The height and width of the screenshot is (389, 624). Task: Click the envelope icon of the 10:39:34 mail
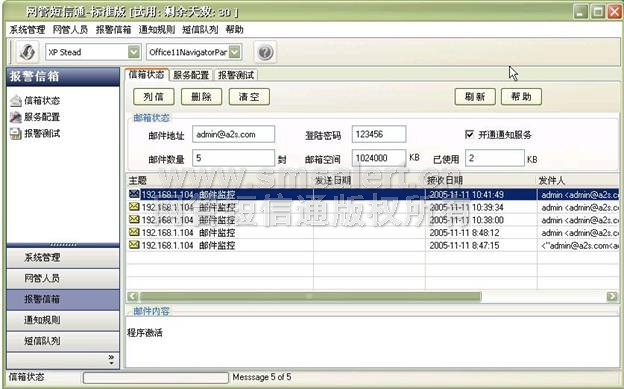click(135, 207)
